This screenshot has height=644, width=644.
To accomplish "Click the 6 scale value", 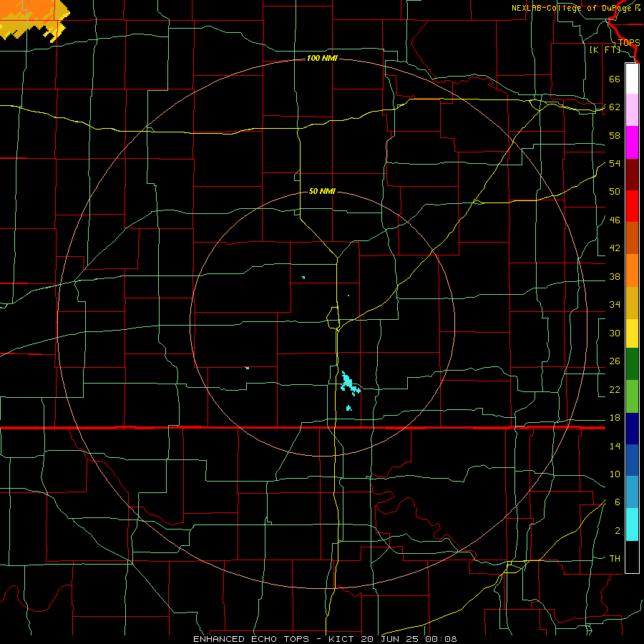I will (x=617, y=502).
